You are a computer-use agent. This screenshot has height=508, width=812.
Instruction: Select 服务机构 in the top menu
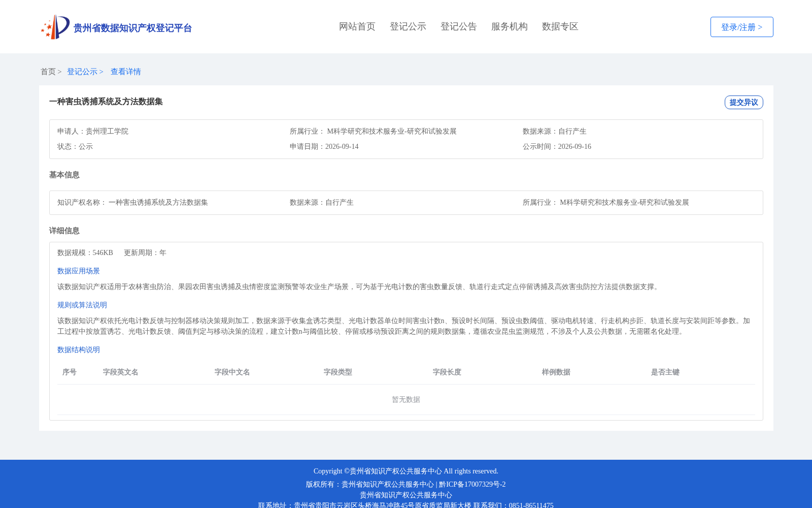click(510, 26)
